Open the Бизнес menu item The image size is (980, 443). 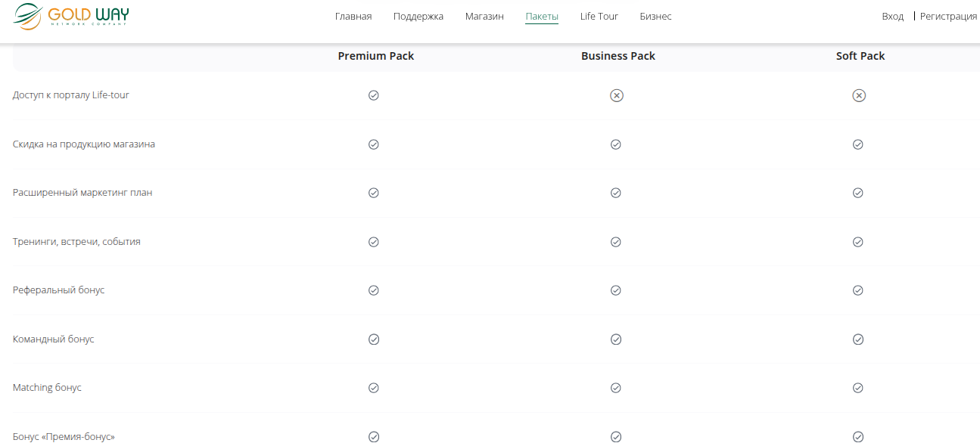(655, 17)
